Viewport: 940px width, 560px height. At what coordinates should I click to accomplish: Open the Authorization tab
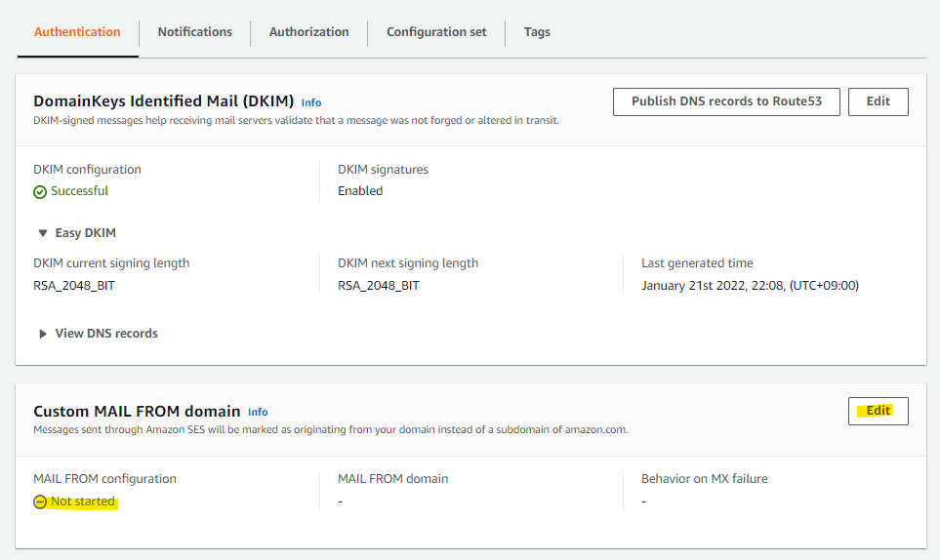point(308,32)
